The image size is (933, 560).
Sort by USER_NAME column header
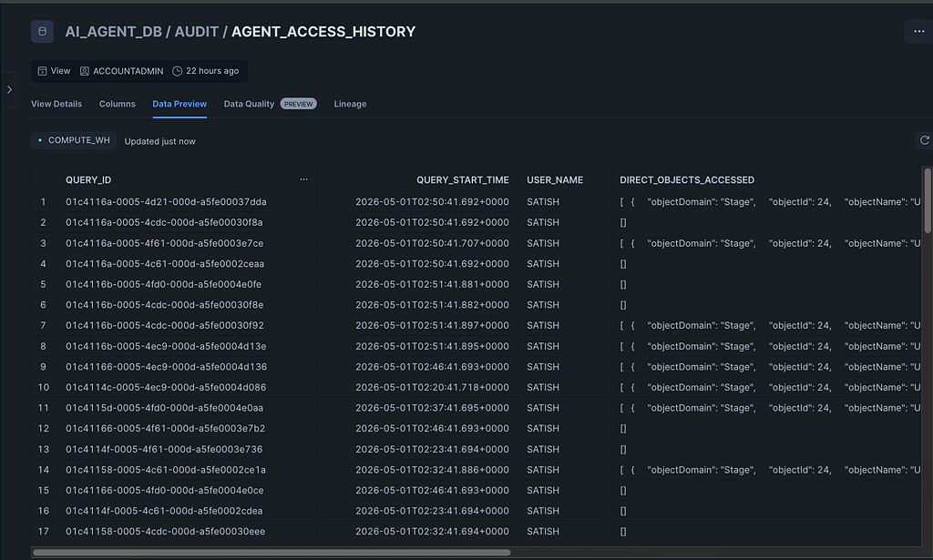click(555, 179)
